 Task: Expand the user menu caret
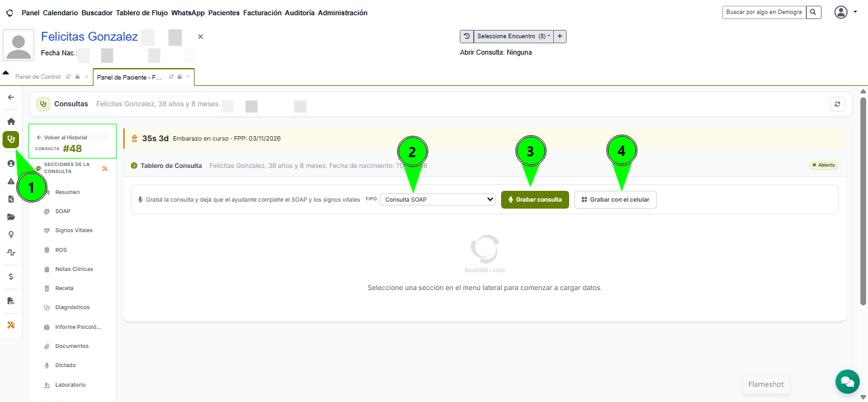[855, 12]
